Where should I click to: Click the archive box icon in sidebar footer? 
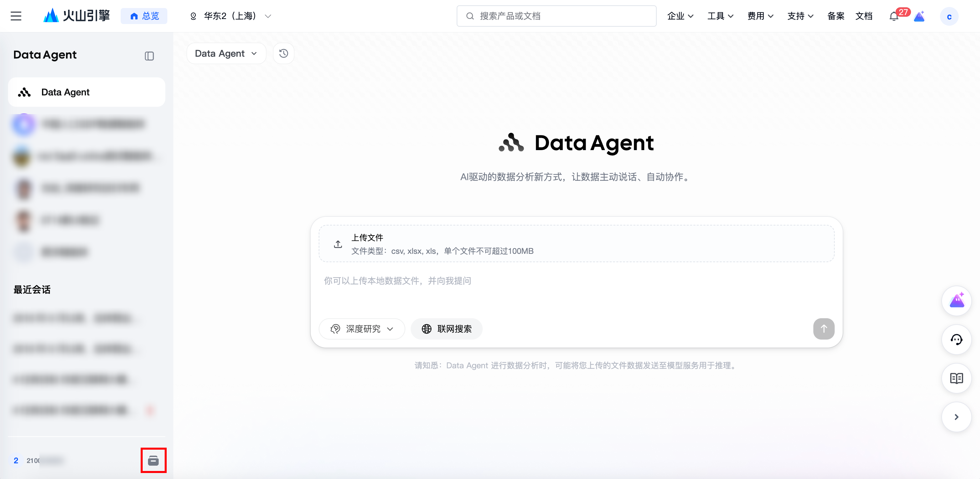pos(153,460)
